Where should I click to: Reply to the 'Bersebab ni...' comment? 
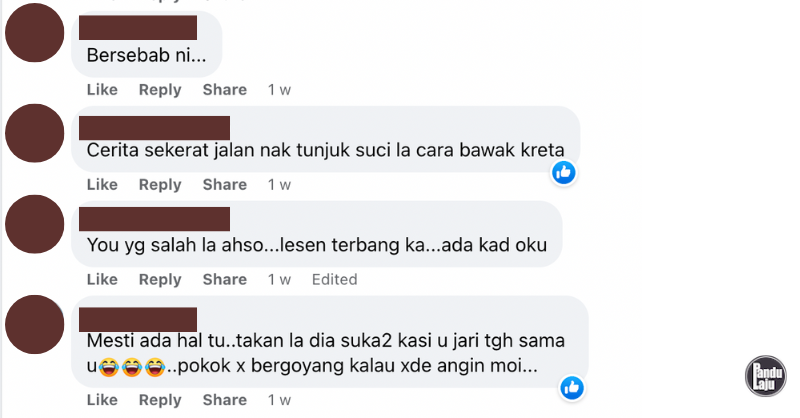[x=160, y=90]
